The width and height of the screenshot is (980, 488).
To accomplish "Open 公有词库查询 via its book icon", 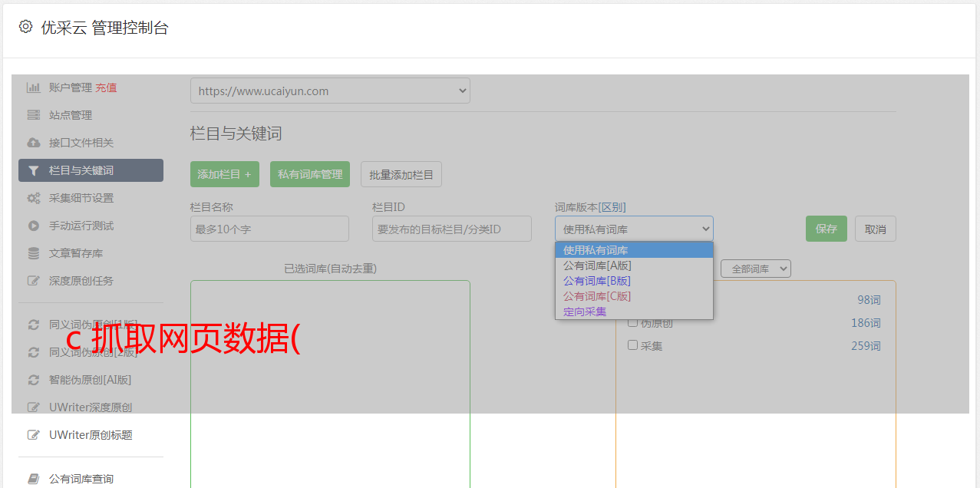I will point(33,479).
